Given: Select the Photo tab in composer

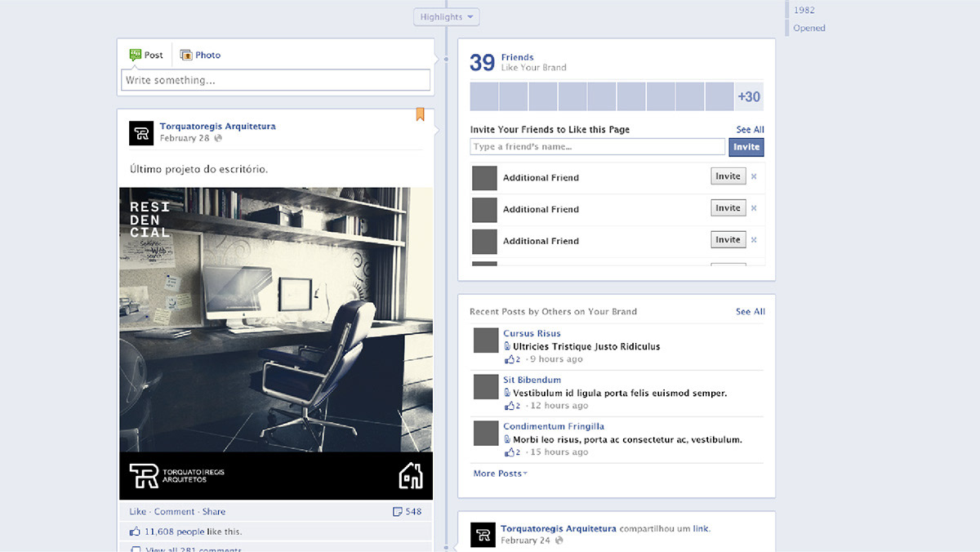Looking at the screenshot, I should coord(200,55).
